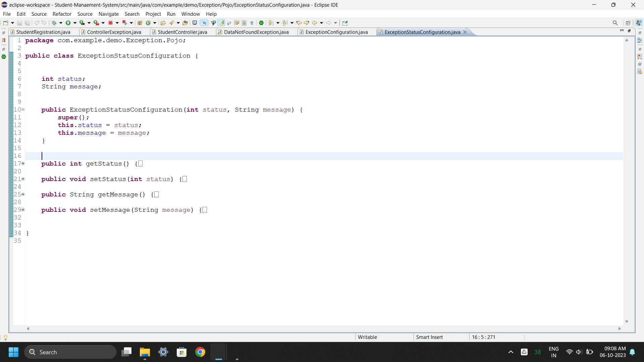Screen dimensions: 644x362
Task: Collapse the constructor at line 10
Action: 23,110
